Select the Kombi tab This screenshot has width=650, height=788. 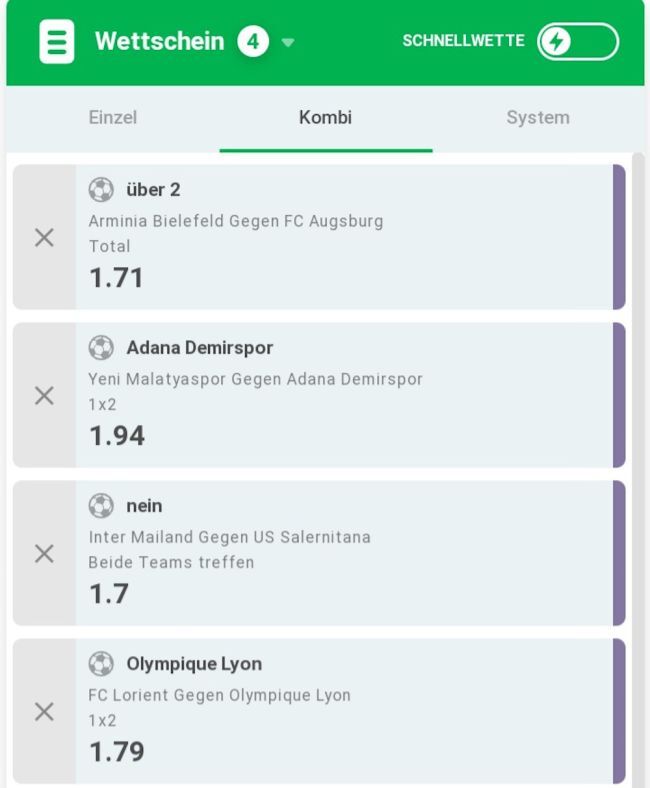tap(325, 118)
